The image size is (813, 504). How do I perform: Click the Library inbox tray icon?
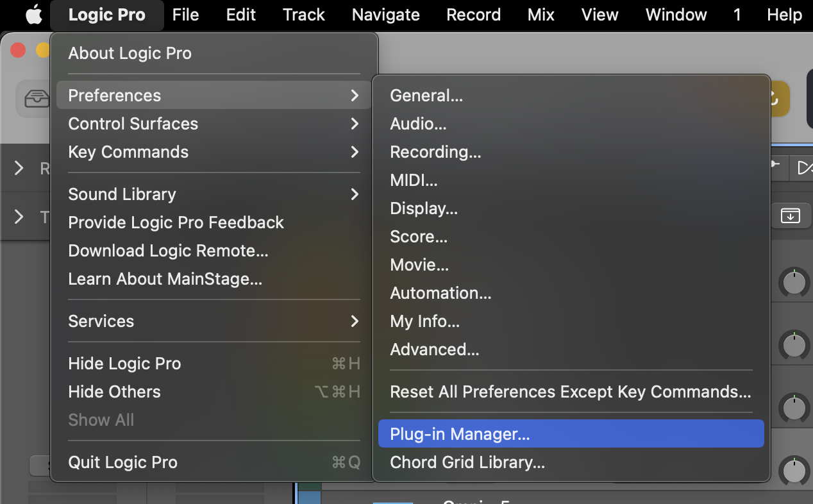coord(37,99)
